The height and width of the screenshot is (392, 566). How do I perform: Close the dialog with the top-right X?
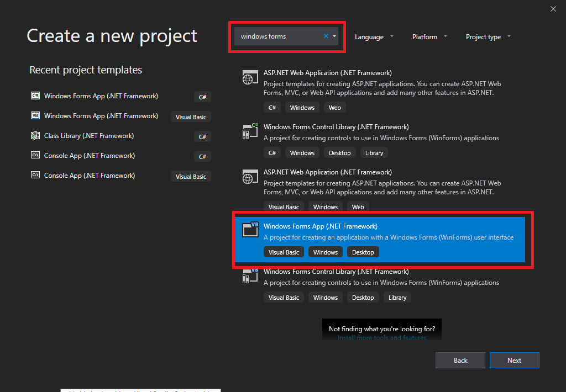(553, 9)
